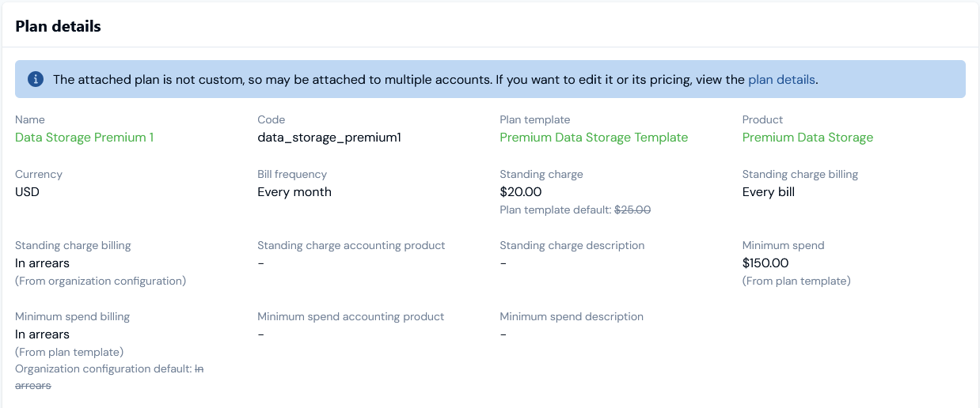
Task: Open the Premium Data Storage Template link
Action: [594, 138]
